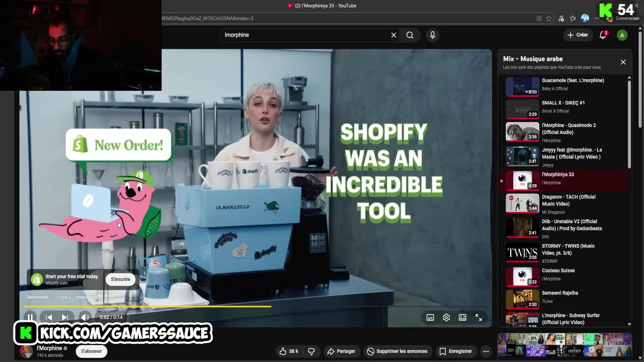
Task: Select l'Morphine - Quasimodo 2 (Official Audio)
Action: click(x=566, y=132)
